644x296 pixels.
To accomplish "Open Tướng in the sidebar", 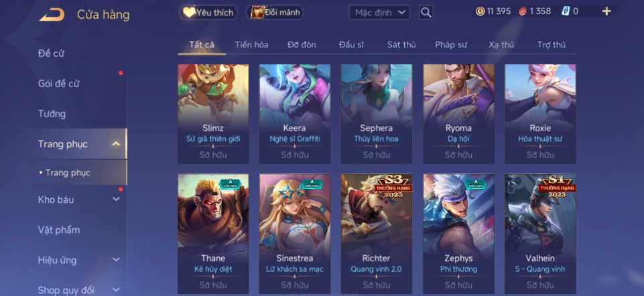I will pyautogui.click(x=52, y=114).
